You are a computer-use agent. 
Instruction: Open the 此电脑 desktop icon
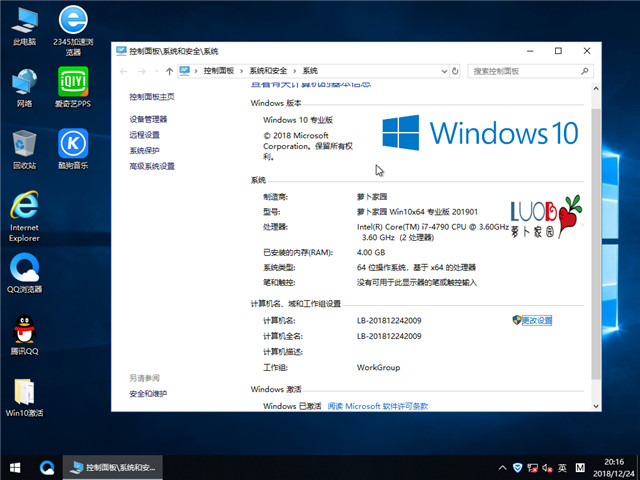(x=24, y=25)
